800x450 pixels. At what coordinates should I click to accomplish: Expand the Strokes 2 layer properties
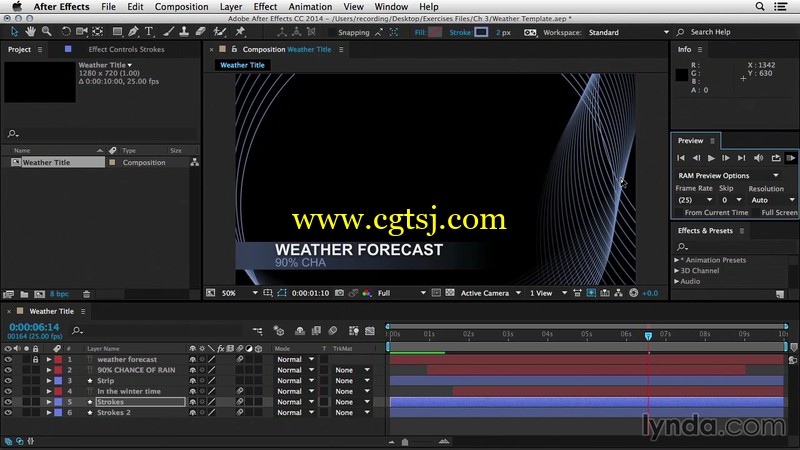point(48,412)
